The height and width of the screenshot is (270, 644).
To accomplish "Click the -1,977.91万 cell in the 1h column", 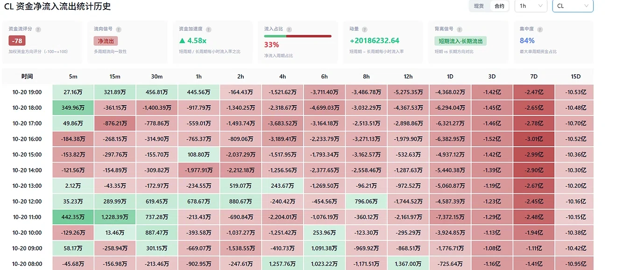I will [198, 170].
